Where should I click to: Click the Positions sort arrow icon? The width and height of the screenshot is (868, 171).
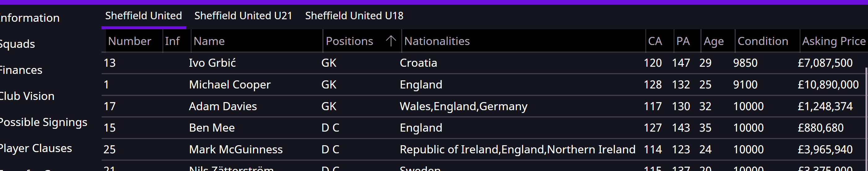[x=391, y=41]
